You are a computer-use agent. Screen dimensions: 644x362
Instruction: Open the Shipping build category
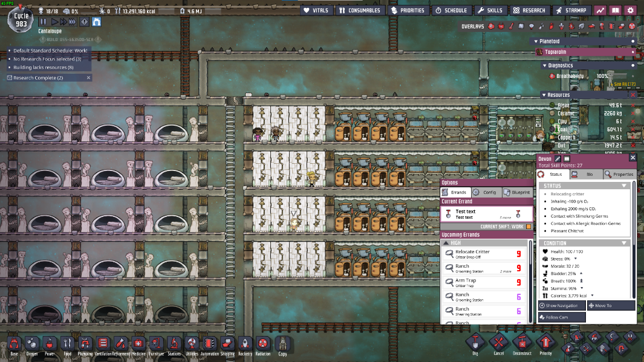227,343
